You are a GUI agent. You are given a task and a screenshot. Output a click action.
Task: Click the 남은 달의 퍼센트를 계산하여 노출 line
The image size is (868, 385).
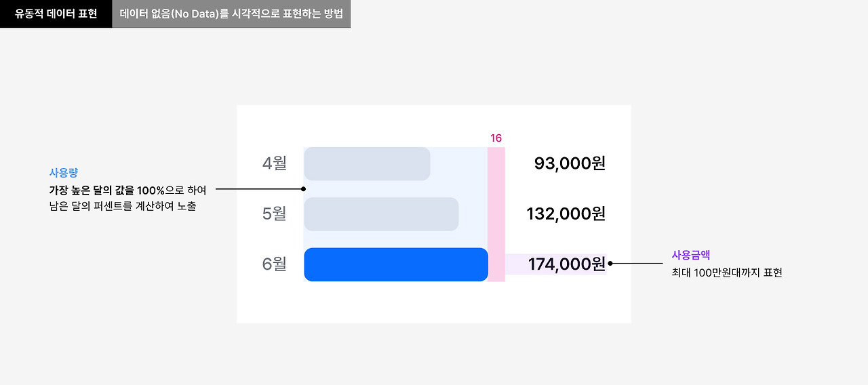123,206
